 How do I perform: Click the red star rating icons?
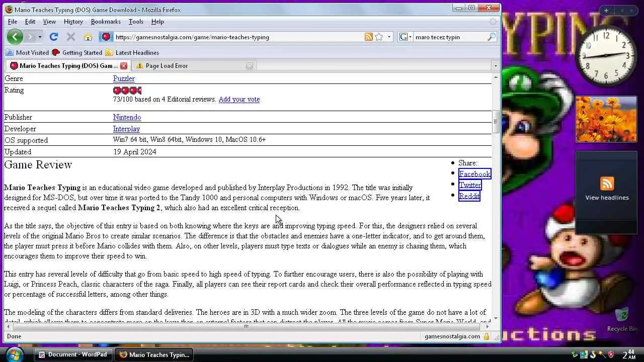pyautogui.click(x=127, y=90)
